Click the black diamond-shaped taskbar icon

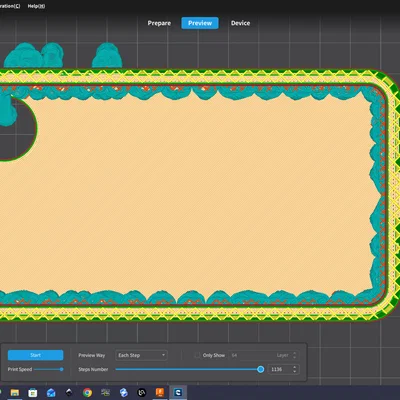(x=69, y=393)
